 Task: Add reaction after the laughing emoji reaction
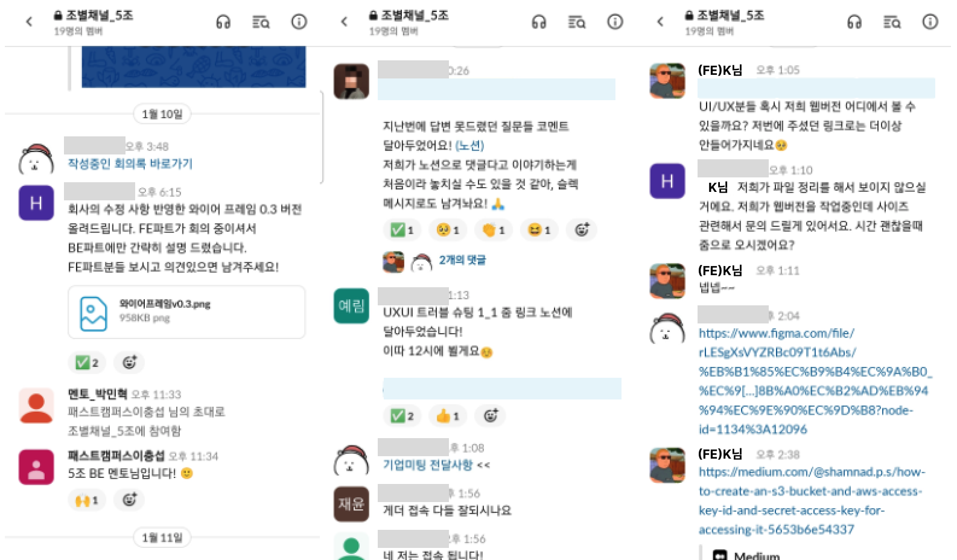(x=582, y=230)
